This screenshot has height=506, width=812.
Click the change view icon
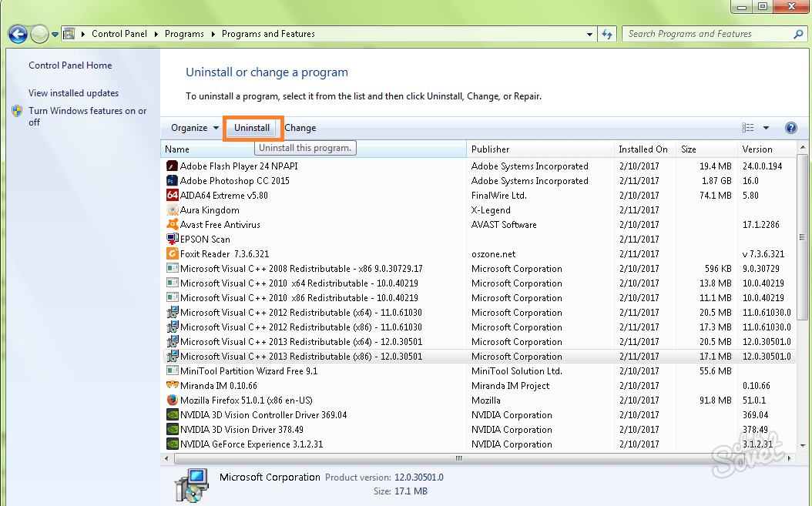click(x=748, y=127)
